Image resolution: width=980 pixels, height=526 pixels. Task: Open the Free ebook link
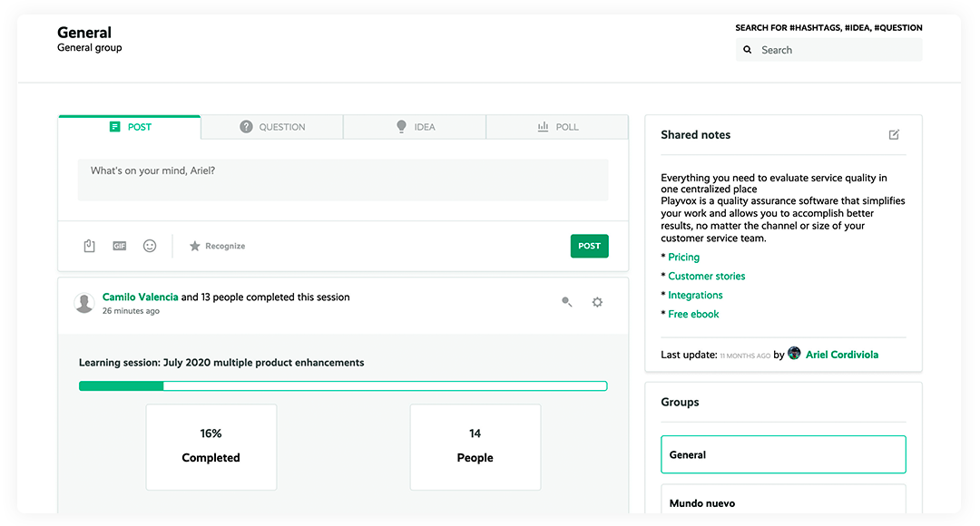tap(693, 314)
